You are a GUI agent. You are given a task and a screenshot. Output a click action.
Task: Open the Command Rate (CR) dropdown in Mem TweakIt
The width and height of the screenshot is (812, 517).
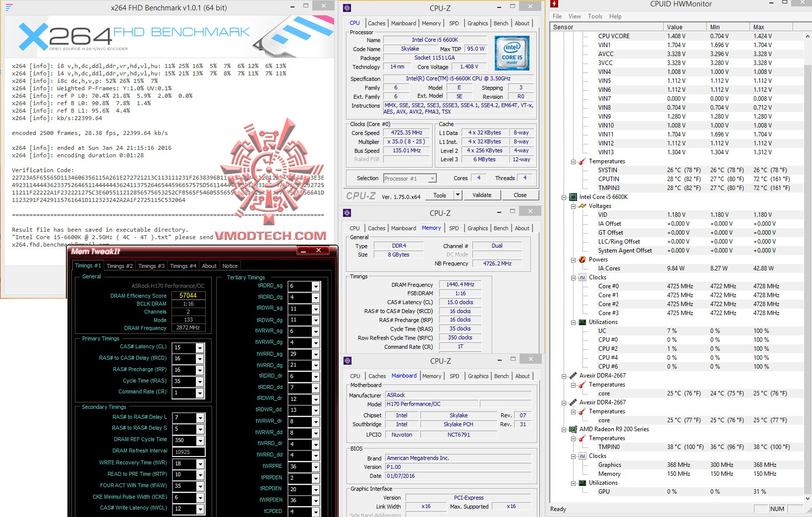point(200,393)
